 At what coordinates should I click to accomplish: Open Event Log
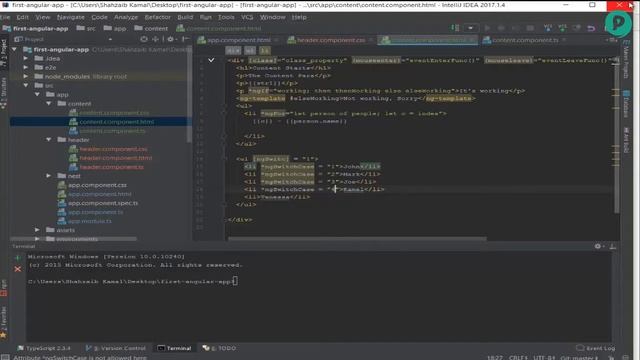[595, 348]
